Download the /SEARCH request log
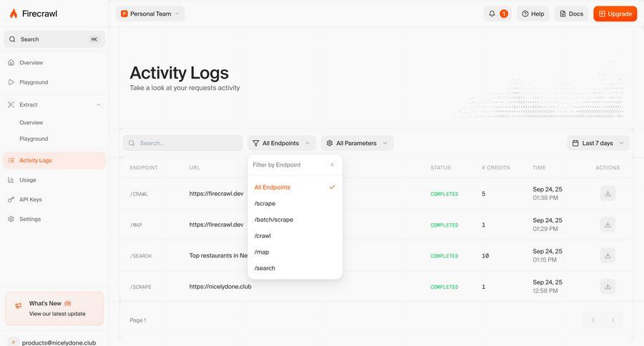Image resolution: width=644 pixels, height=346 pixels. pyautogui.click(x=608, y=255)
